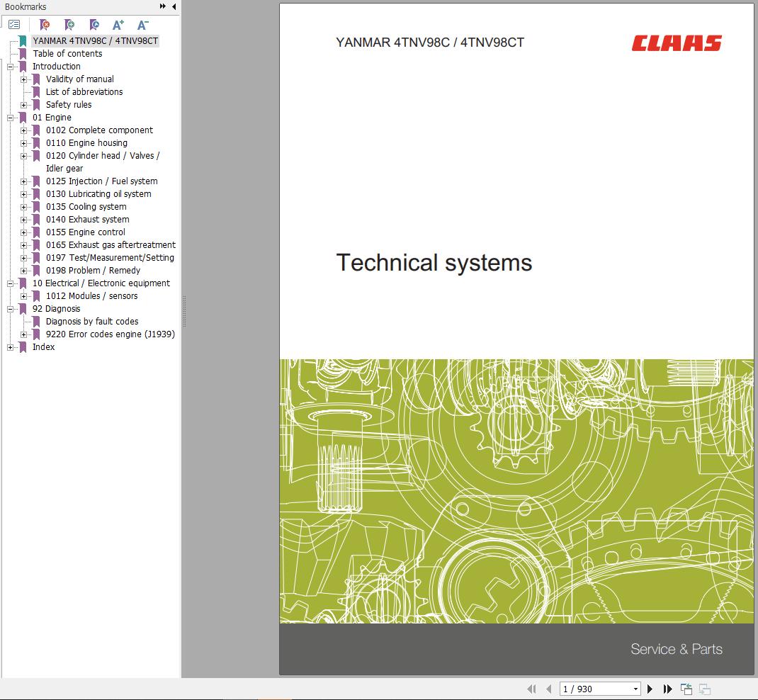This screenshot has height=700, width=758.
Task: Expand the Validity of manual node
Action: 23,79
